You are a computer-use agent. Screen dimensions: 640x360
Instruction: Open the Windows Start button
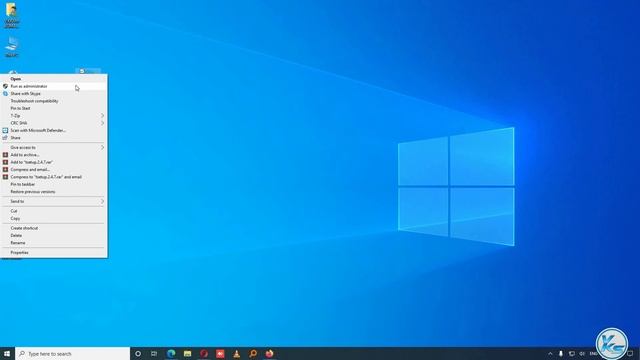7,353
